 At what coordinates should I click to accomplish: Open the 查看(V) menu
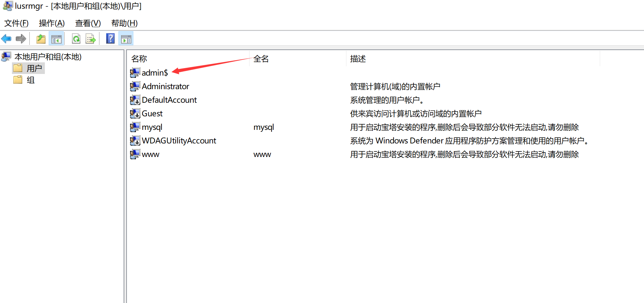(x=88, y=23)
